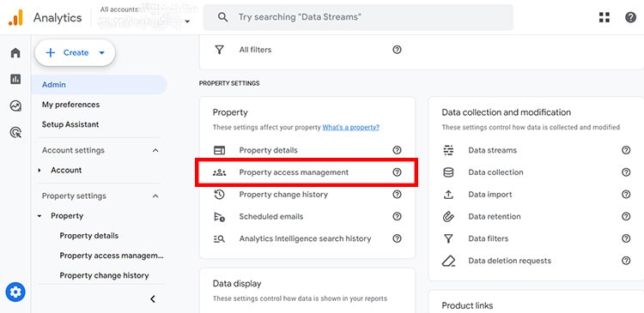Collapse the Property tree item
644x313 pixels.
click(39, 216)
